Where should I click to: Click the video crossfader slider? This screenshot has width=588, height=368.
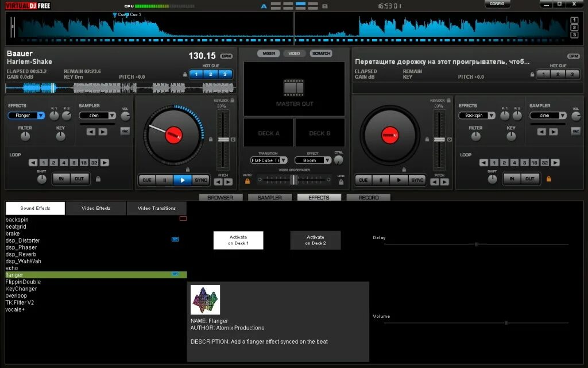[294, 180]
